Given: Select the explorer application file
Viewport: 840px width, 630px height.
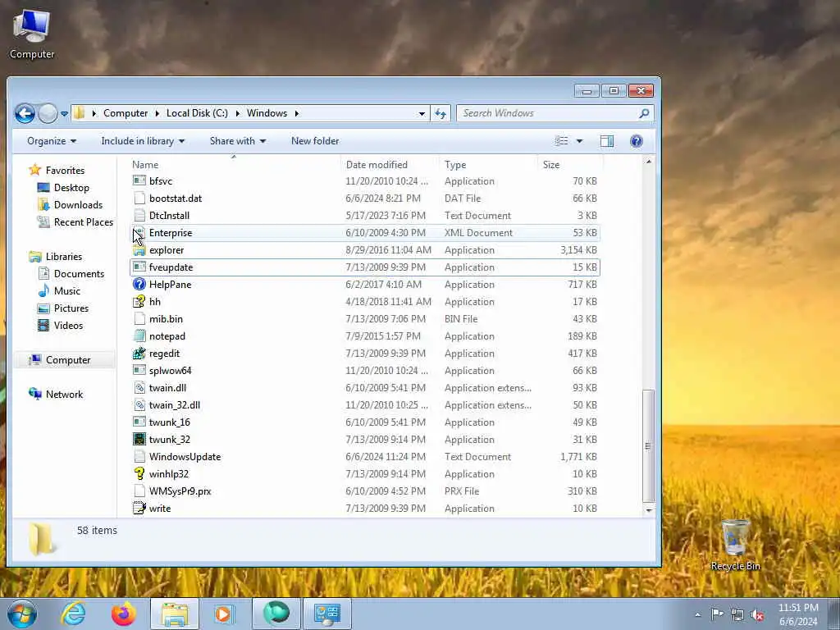Looking at the screenshot, I should point(166,250).
